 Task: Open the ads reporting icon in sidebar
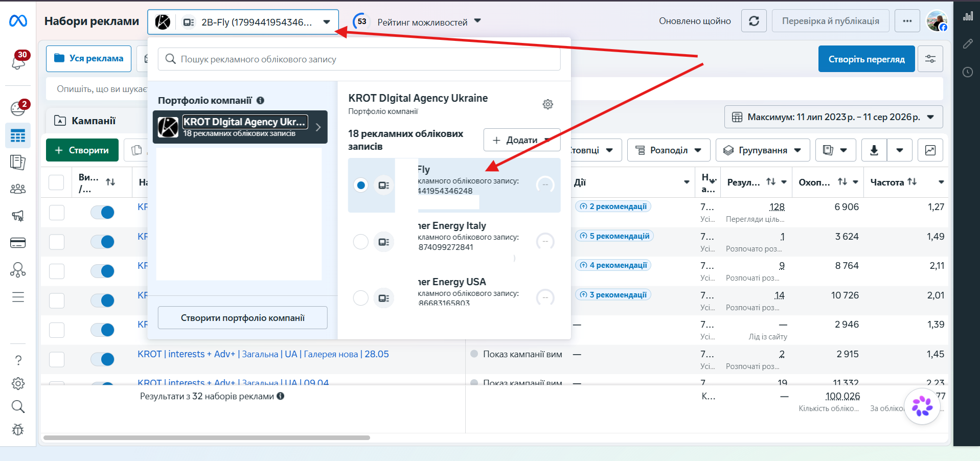[18, 163]
